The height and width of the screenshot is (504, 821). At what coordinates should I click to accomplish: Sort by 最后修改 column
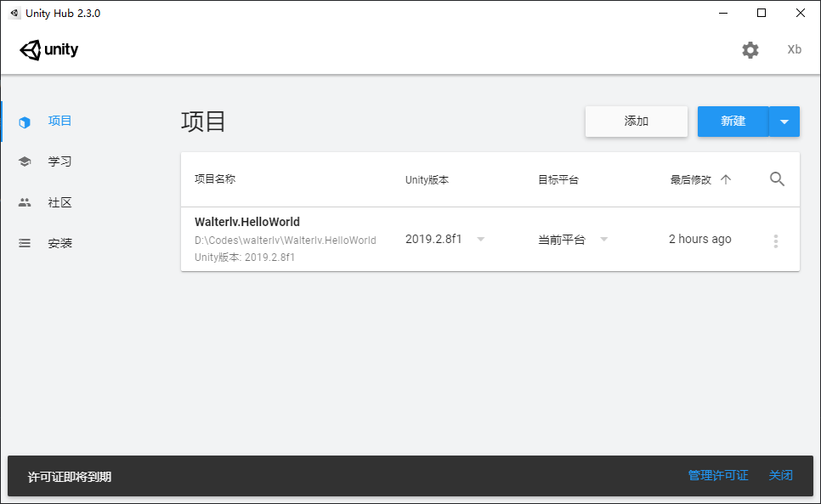click(691, 180)
